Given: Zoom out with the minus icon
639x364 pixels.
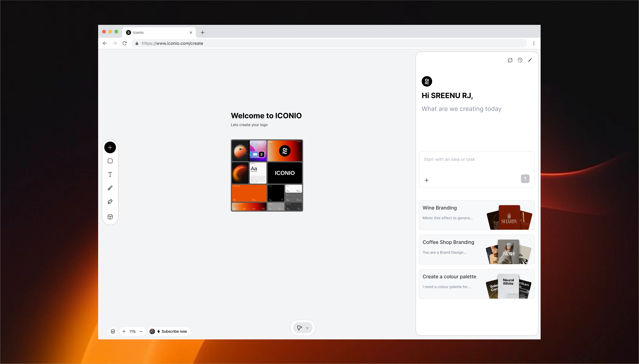Looking at the screenshot, I should [x=141, y=331].
